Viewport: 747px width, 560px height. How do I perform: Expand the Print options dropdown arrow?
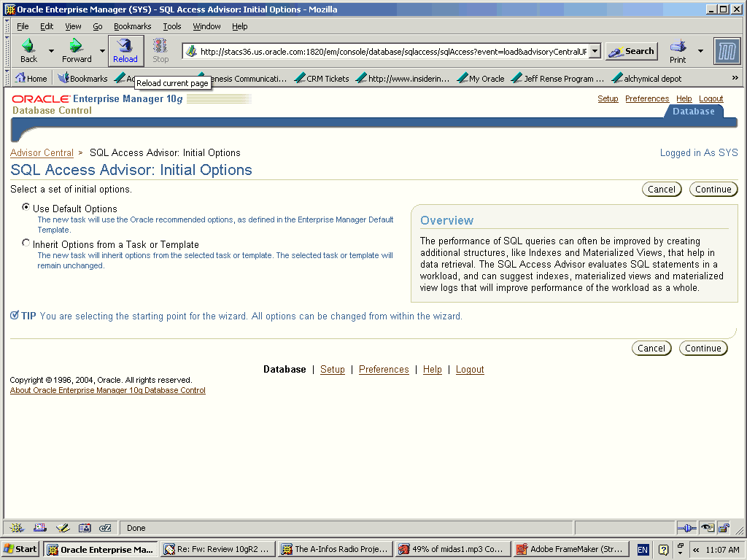click(700, 51)
